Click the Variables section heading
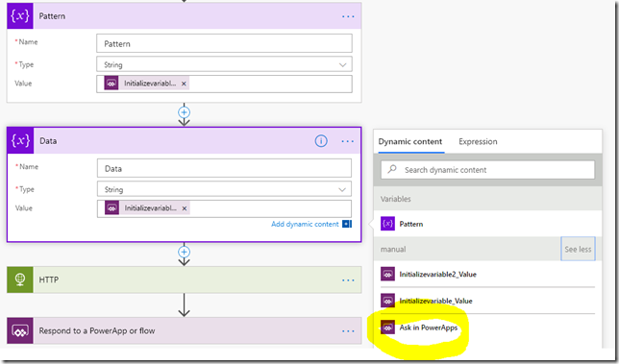Viewport: 619px width, 364px height. tap(396, 199)
